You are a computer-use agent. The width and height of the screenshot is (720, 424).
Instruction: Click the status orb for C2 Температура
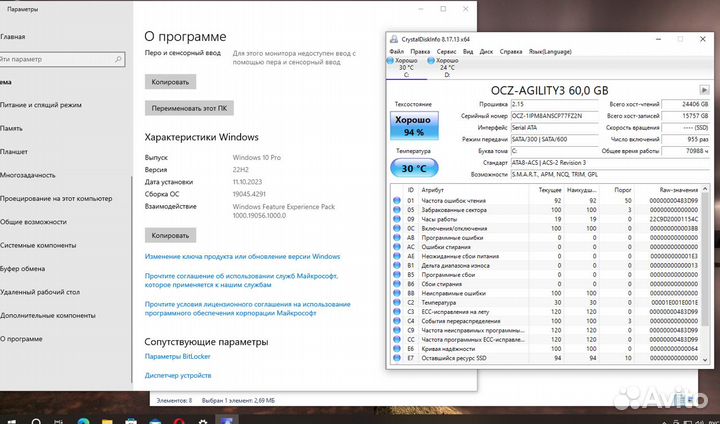click(x=397, y=302)
